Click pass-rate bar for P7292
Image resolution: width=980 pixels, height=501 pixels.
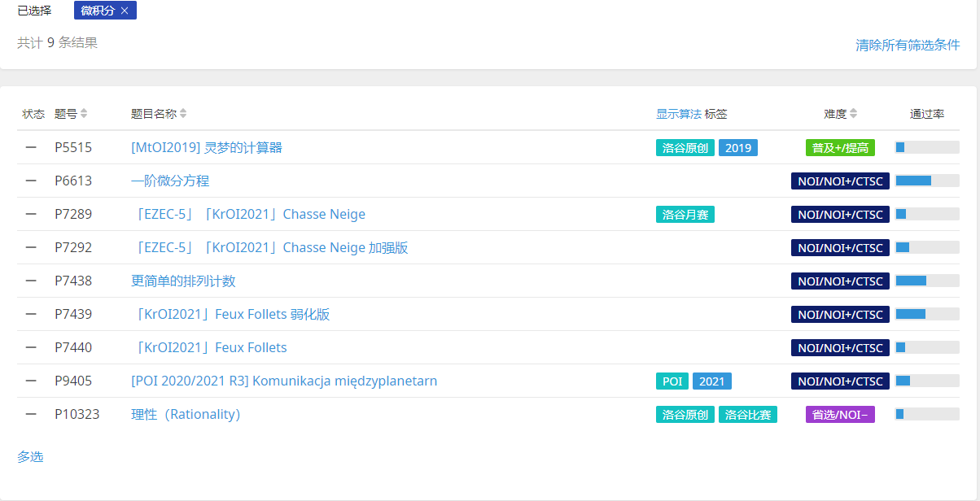(927, 247)
